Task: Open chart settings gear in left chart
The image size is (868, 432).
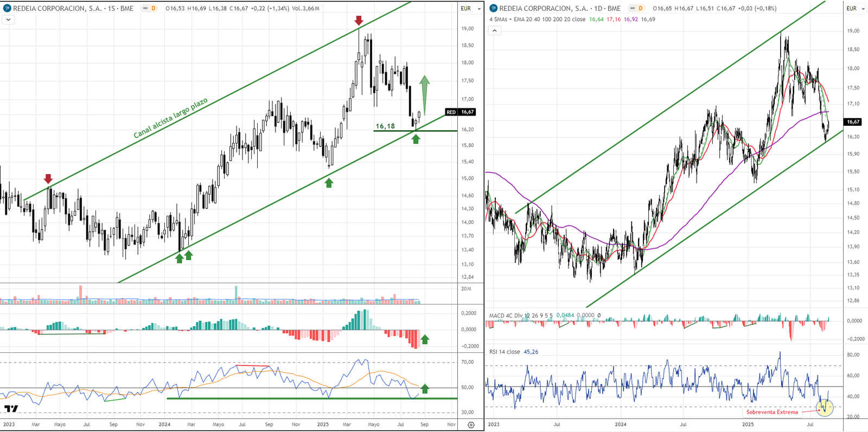Action: pos(471,425)
